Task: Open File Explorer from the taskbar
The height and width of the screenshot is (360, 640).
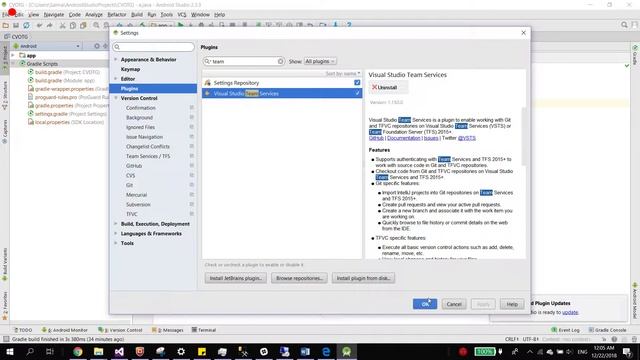Action: 98,351
